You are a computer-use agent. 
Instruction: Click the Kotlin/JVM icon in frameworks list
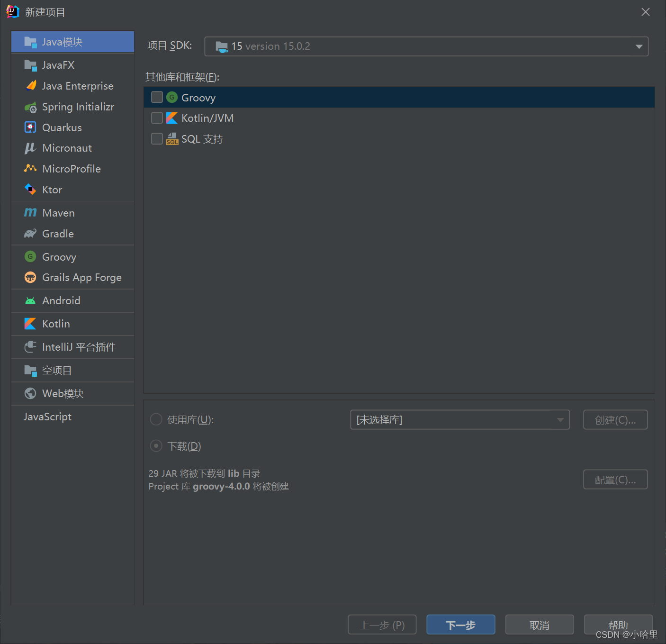coord(172,118)
